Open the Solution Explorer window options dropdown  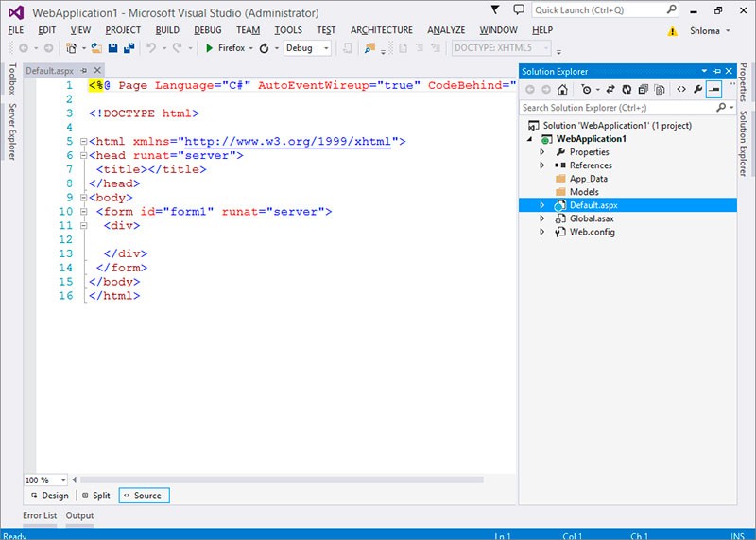click(x=704, y=72)
